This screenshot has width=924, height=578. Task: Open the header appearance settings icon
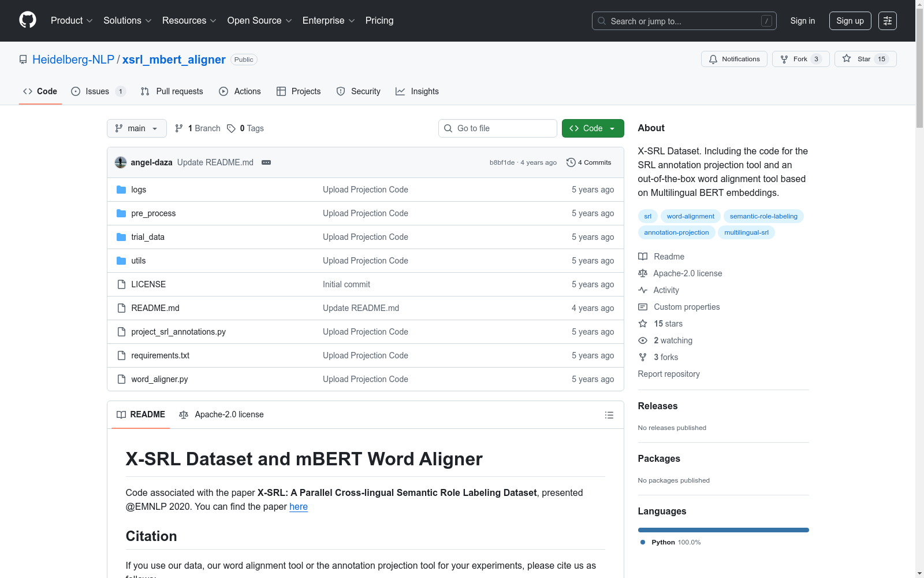887,21
